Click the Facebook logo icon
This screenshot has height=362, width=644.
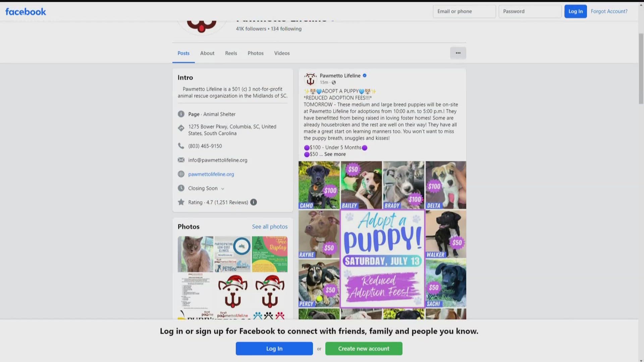coord(26,11)
